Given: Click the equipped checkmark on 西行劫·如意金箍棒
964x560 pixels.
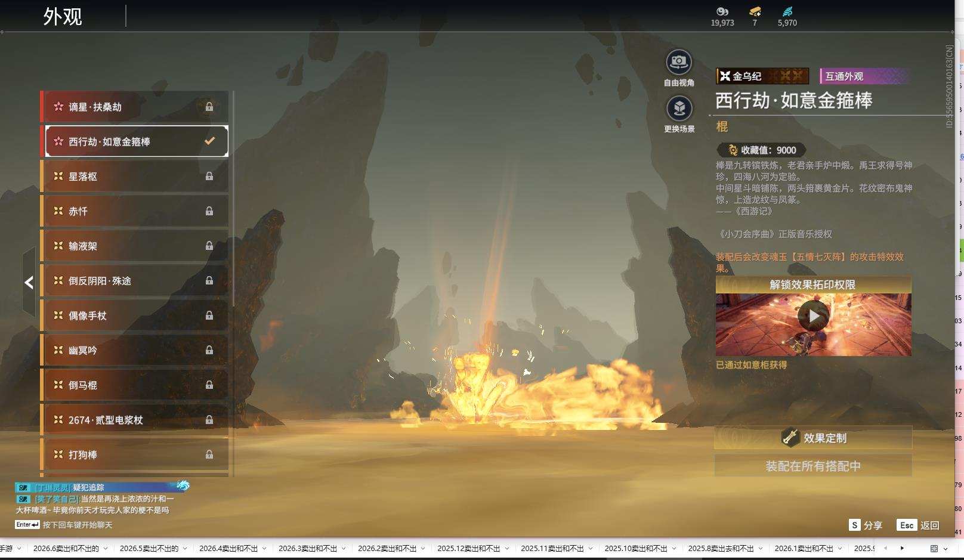Looking at the screenshot, I should coord(209,141).
